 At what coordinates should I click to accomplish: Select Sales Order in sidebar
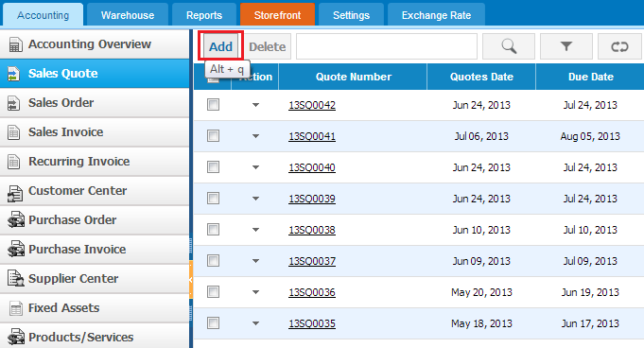95,103
